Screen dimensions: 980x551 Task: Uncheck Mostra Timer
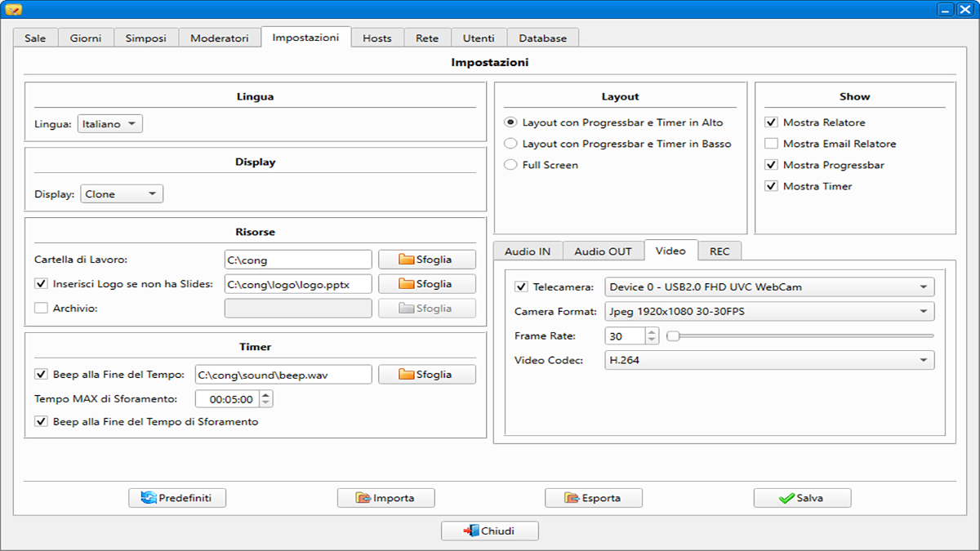(771, 186)
